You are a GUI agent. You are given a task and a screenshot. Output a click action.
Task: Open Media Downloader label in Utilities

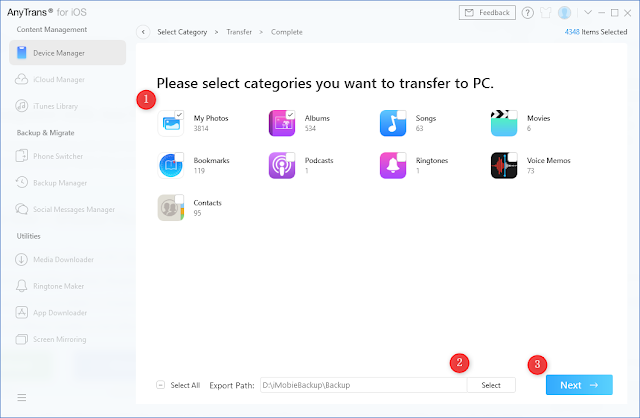tap(63, 259)
